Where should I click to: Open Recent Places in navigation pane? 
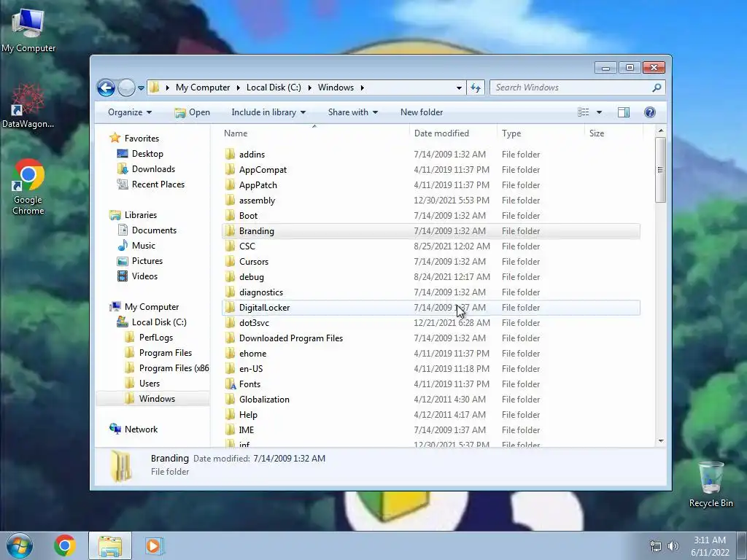click(158, 184)
